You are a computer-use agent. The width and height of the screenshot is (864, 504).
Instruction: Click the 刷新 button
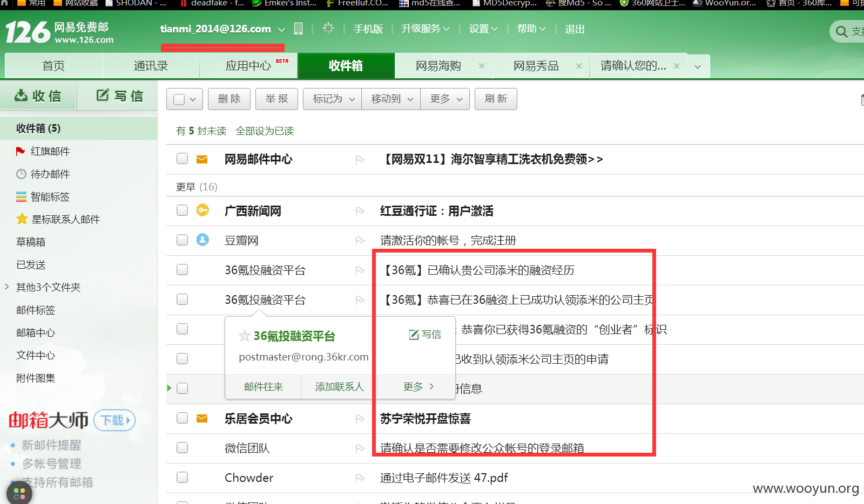496,99
